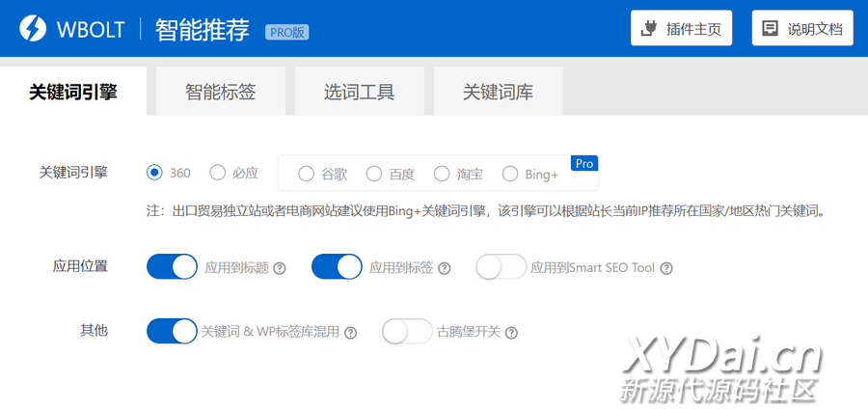
Task: Open the 选词工具 tab
Action: click(360, 92)
